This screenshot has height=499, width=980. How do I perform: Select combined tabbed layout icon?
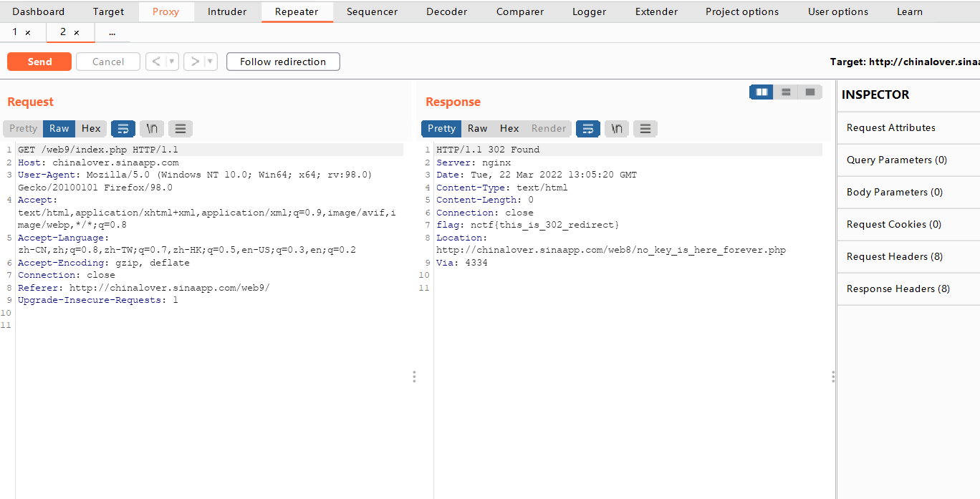pyautogui.click(x=810, y=92)
